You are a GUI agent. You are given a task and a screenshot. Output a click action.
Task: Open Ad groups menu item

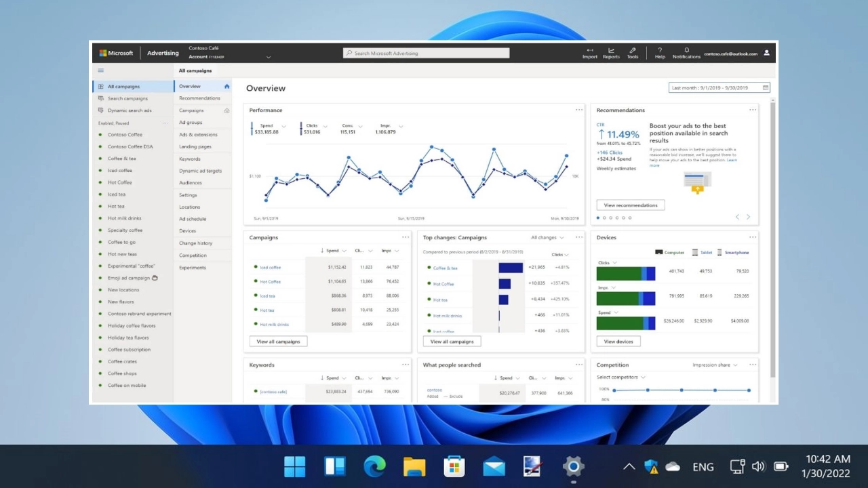click(x=191, y=123)
